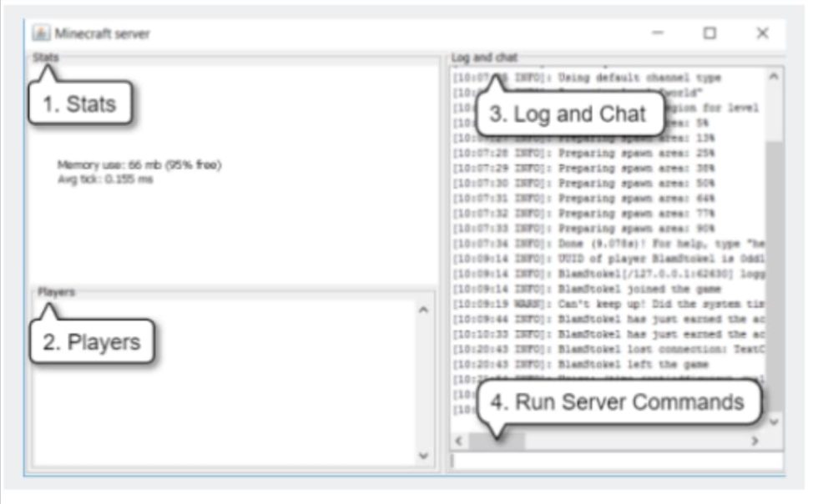
Task: Click the "BlamStokel[/127.0.0.1:62630]" log line
Action: point(608,274)
